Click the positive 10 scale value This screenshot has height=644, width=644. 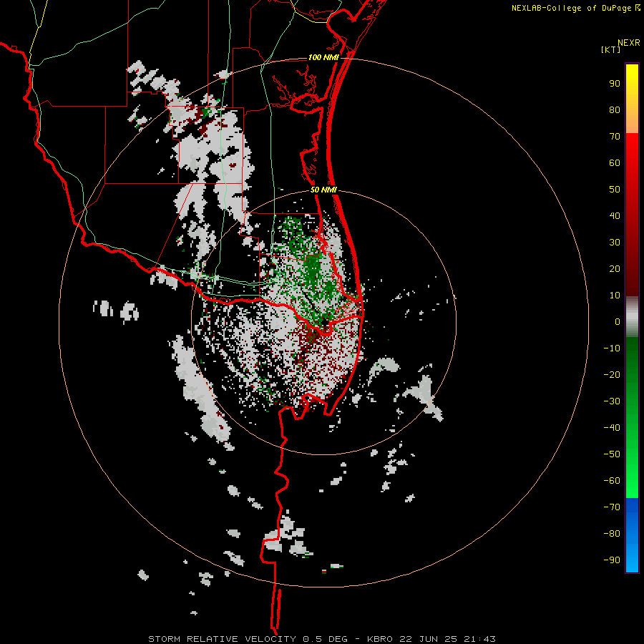point(615,296)
